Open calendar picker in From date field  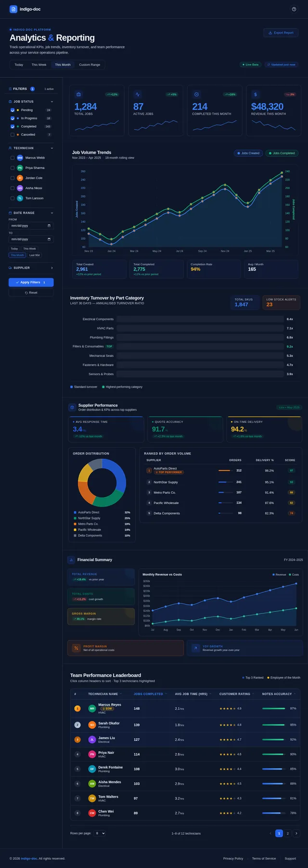49,226
